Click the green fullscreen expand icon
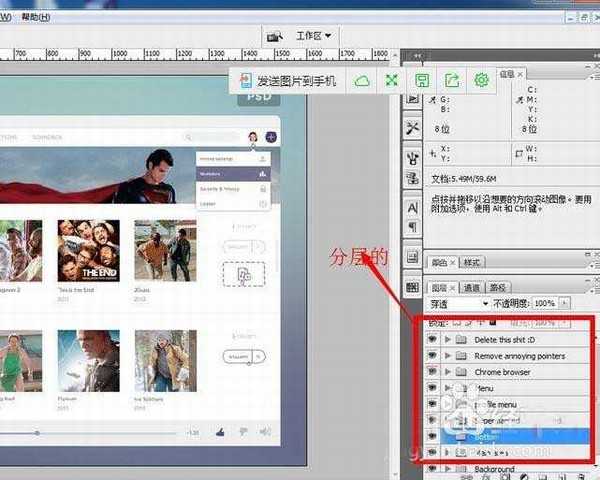 [x=393, y=80]
